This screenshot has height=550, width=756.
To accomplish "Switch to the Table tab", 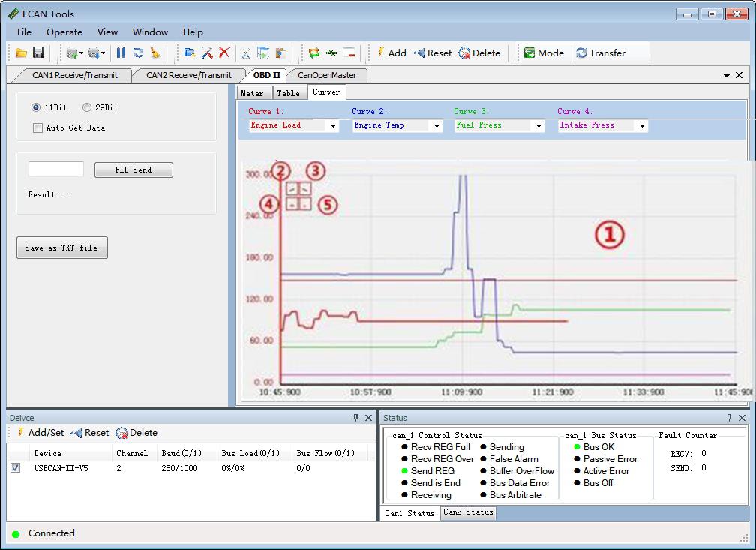I will [288, 93].
